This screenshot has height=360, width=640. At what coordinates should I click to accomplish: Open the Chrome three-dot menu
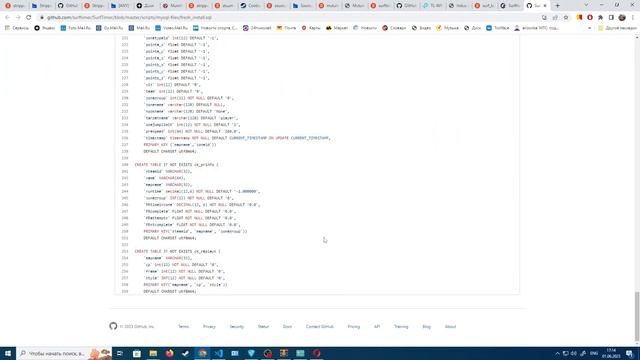(x=633, y=18)
